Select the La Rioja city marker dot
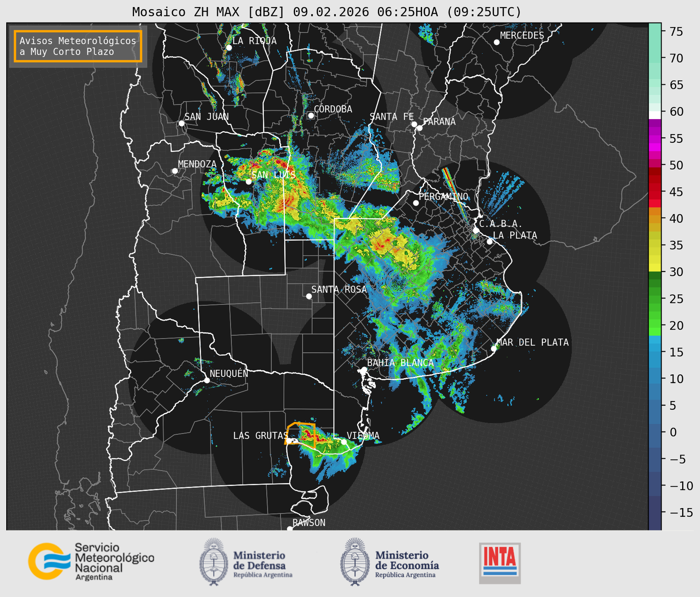700x597 pixels. [x=229, y=48]
